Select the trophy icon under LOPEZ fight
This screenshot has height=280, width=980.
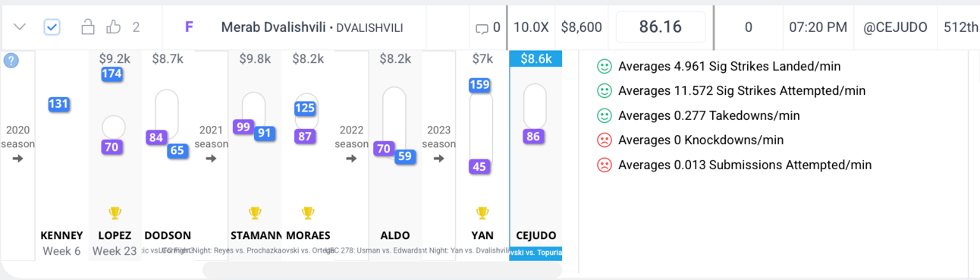(x=115, y=213)
